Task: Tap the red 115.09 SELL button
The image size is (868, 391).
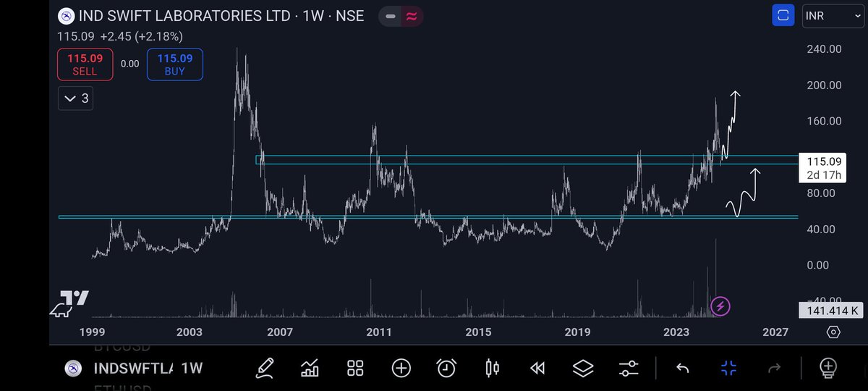Action: [85, 64]
